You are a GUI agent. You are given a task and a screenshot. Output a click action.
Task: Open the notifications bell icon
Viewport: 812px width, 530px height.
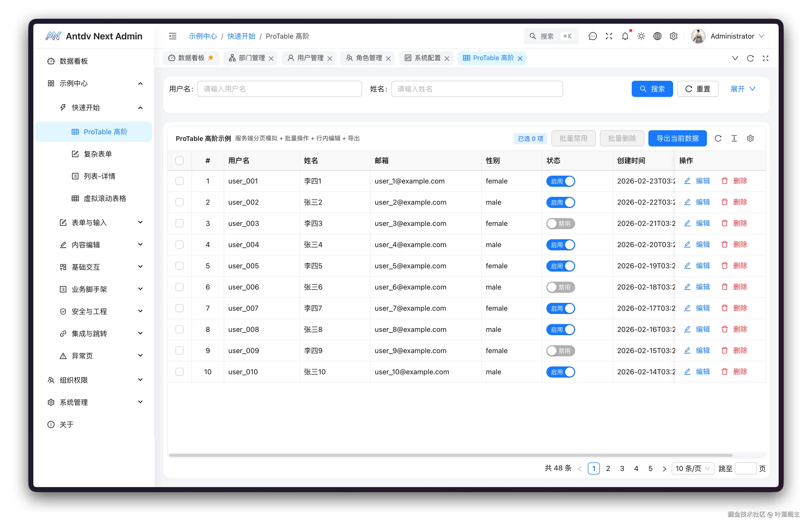(x=625, y=36)
